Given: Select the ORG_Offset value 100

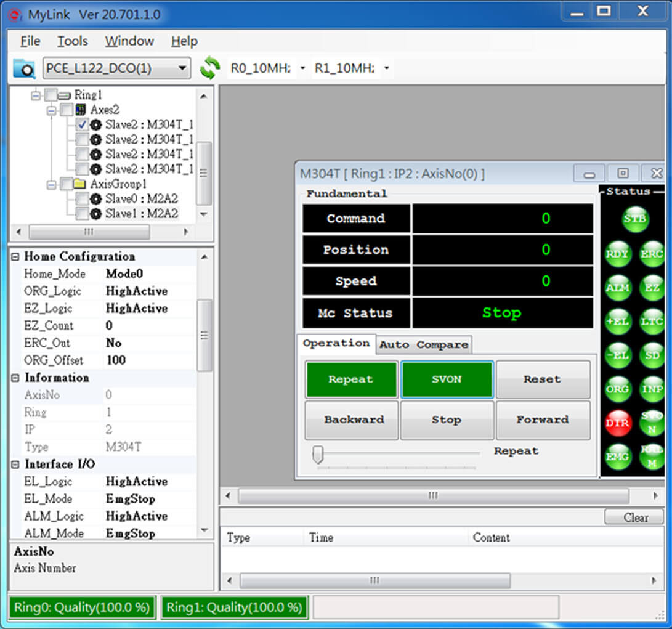Looking at the screenshot, I should pos(116,360).
